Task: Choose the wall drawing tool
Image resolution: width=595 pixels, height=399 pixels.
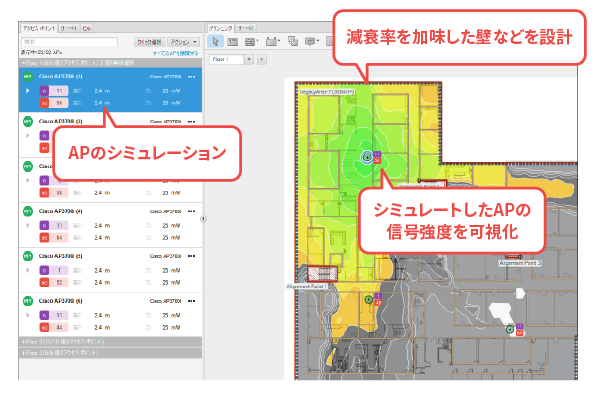Action: 250,42
